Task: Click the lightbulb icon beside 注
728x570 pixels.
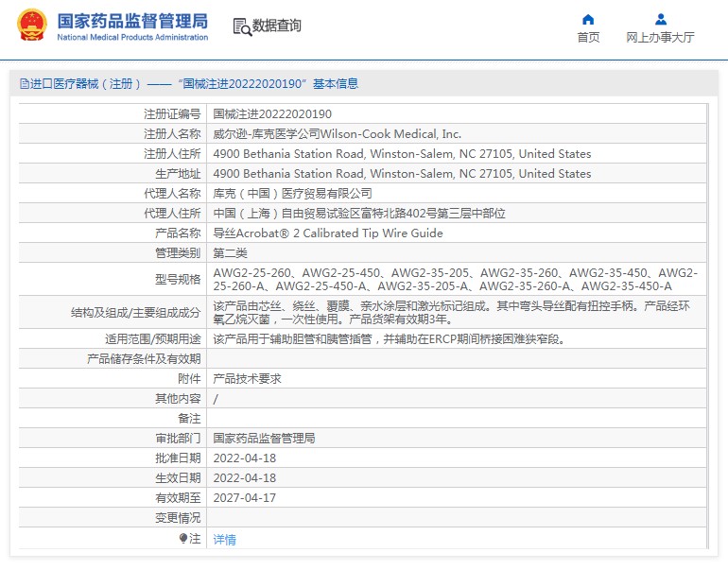Action: 183,538
